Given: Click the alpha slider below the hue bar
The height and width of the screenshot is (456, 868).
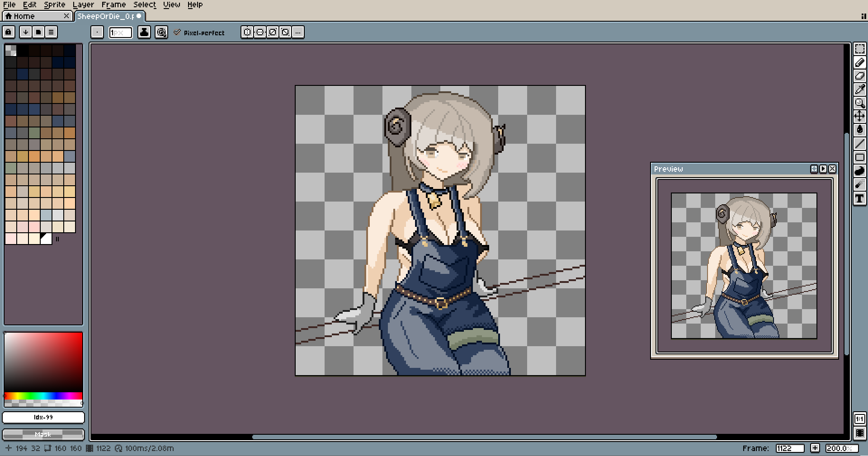Looking at the screenshot, I should tap(43, 403).
